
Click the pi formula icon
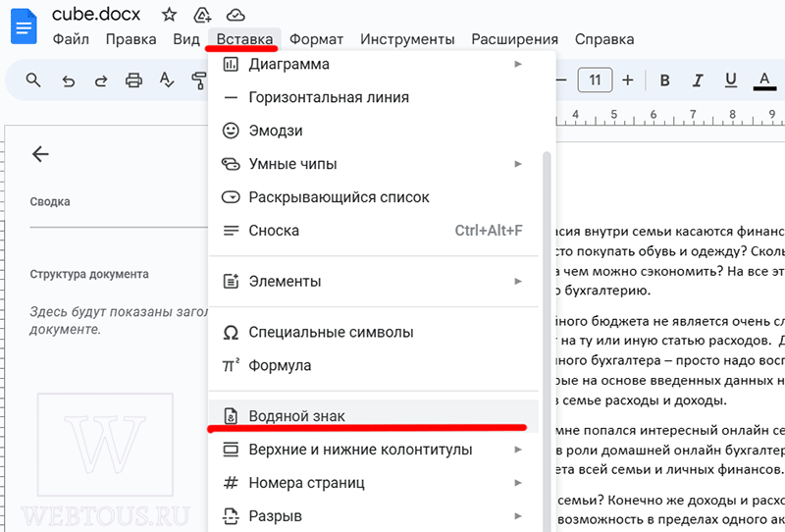coord(231,366)
